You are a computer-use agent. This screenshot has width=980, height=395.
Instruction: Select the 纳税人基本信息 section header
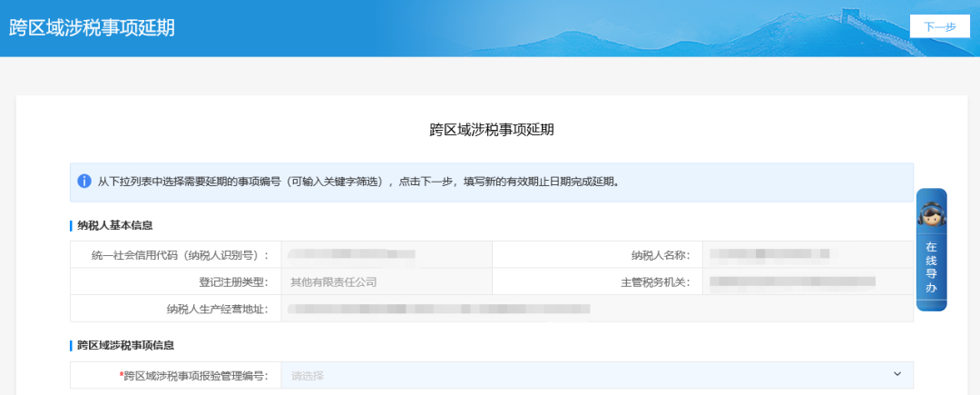tap(114, 225)
